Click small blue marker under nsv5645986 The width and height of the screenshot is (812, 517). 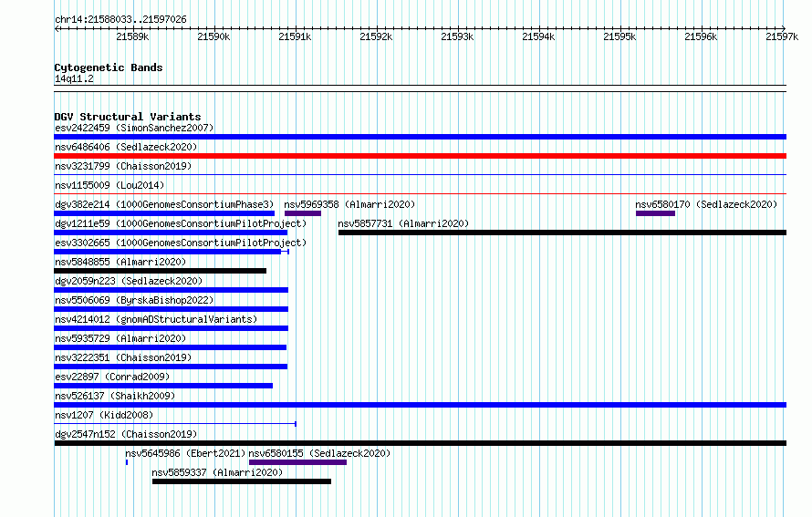126,462
